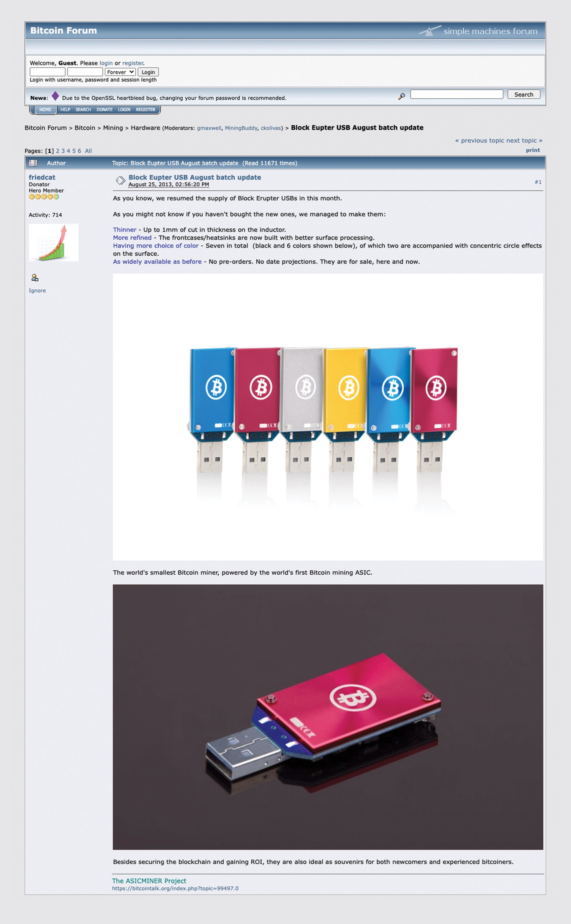Click the purple diamond news icon
Image resolution: width=571 pixels, height=924 pixels.
[x=55, y=96]
